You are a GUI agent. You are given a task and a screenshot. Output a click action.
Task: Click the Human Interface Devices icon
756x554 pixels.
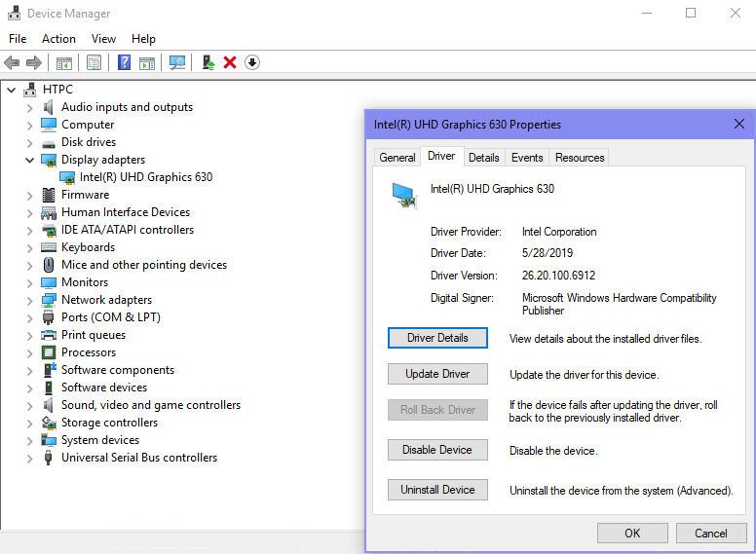pyautogui.click(x=48, y=212)
